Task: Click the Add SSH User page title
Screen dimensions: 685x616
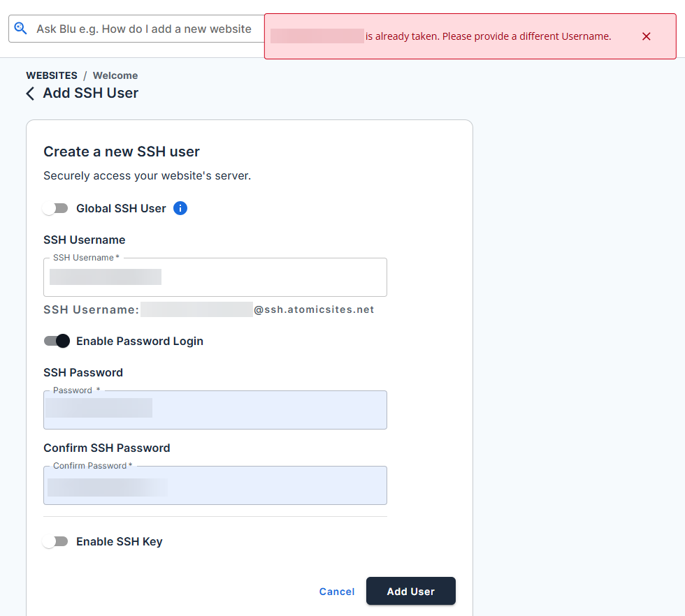Action: point(91,93)
